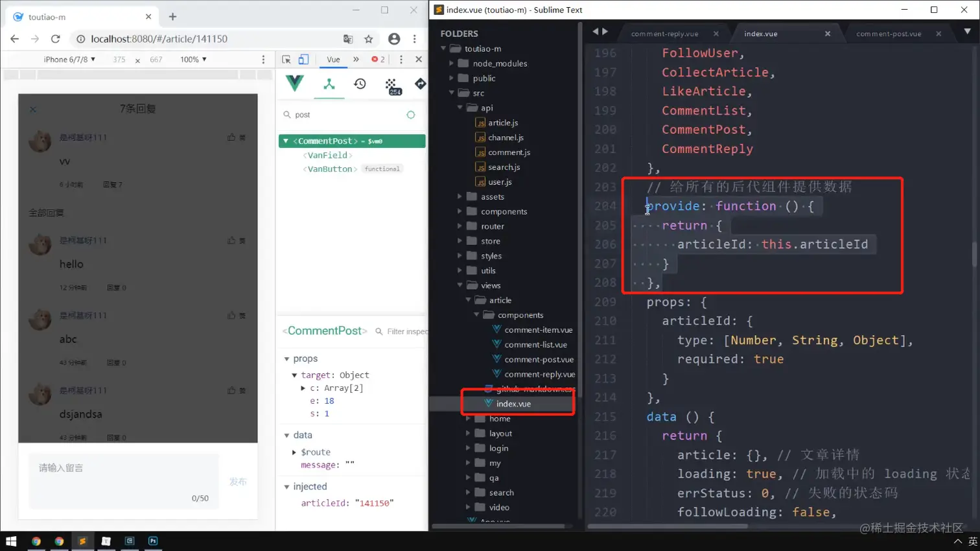Click the Vue logo in devtools
This screenshot has height=551, width=980.
tap(294, 83)
